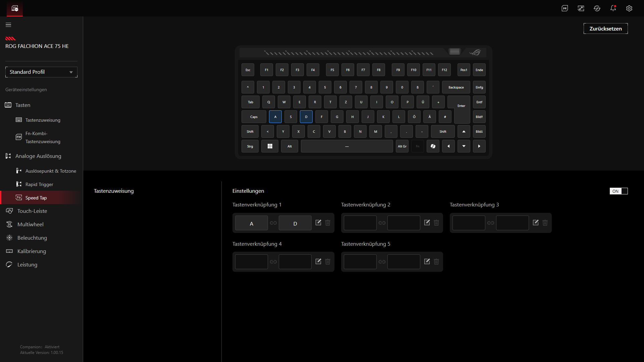The height and width of the screenshot is (362, 644).
Task: Click edit icon for Tastenverknüpfung 5
Action: [x=427, y=261]
